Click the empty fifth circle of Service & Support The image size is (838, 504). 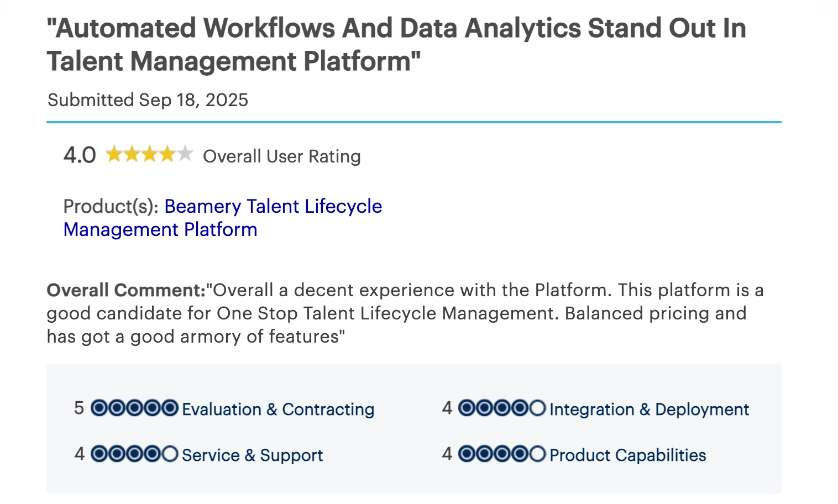click(x=170, y=454)
